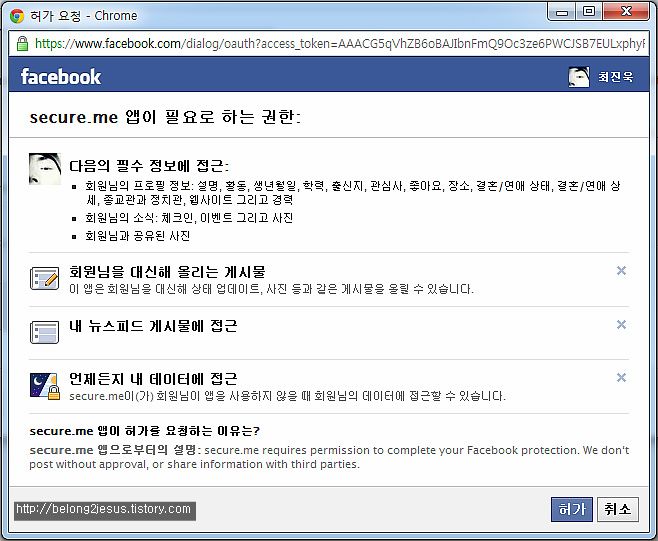The height and width of the screenshot is (541, 658).
Task: Click the profile thumbnail in Facebook header
Action: (x=579, y=77)
